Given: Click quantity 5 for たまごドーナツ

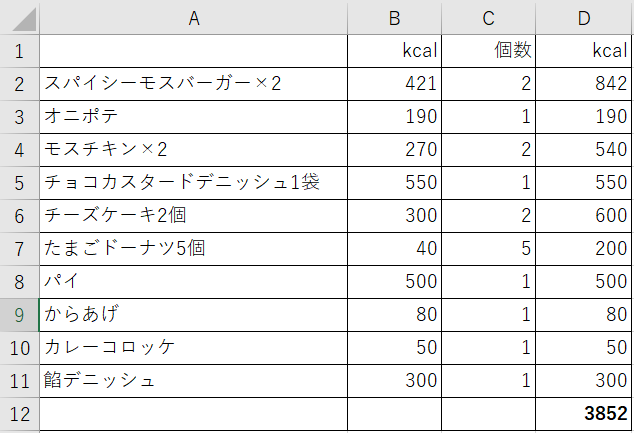Looking at the screenshot, I should pos(488,249).
